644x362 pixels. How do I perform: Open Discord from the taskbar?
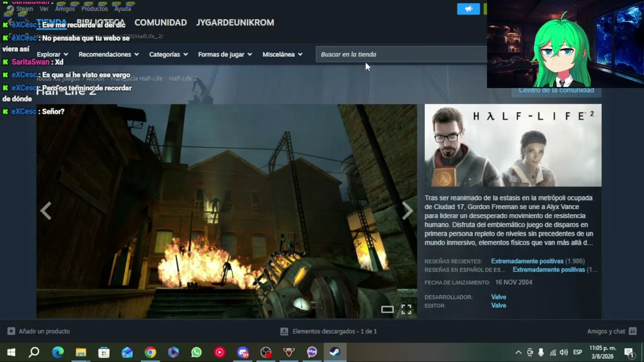(243, 352)
